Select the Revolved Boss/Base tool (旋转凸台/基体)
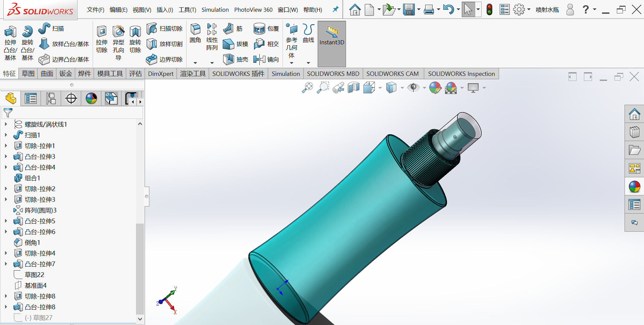The width and height of the screenshot is (644, 325). (x=28, y=43)
